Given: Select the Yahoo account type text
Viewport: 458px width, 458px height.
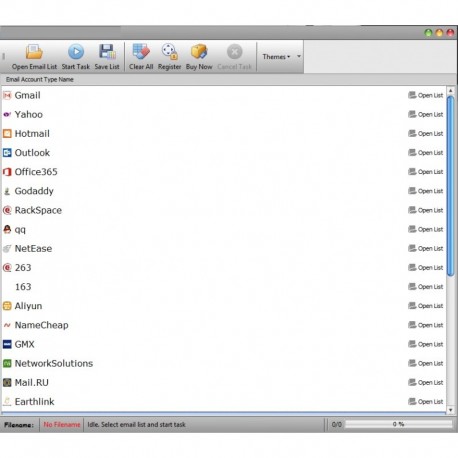Looking at the screenshot, I should (x=29, y=114).
